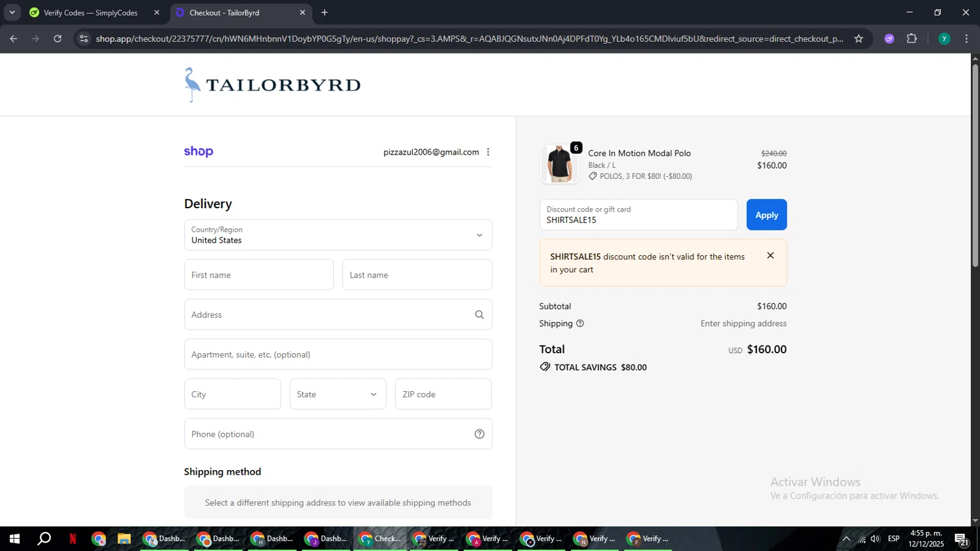980x551 pixels.
Task: Focus the Phone (optional) field
Action: (x=338, y=434)
